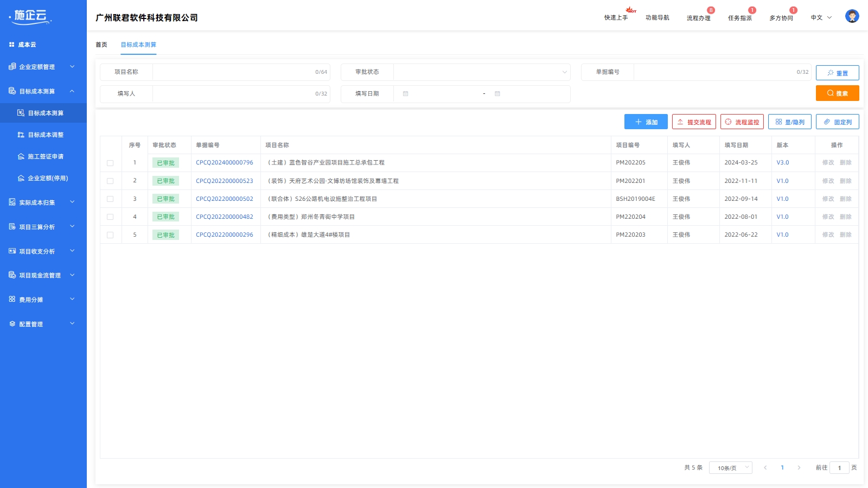Open 快速上手 in the top menu
This screenshot has width=868, height=488.
(x=616, y=18)
